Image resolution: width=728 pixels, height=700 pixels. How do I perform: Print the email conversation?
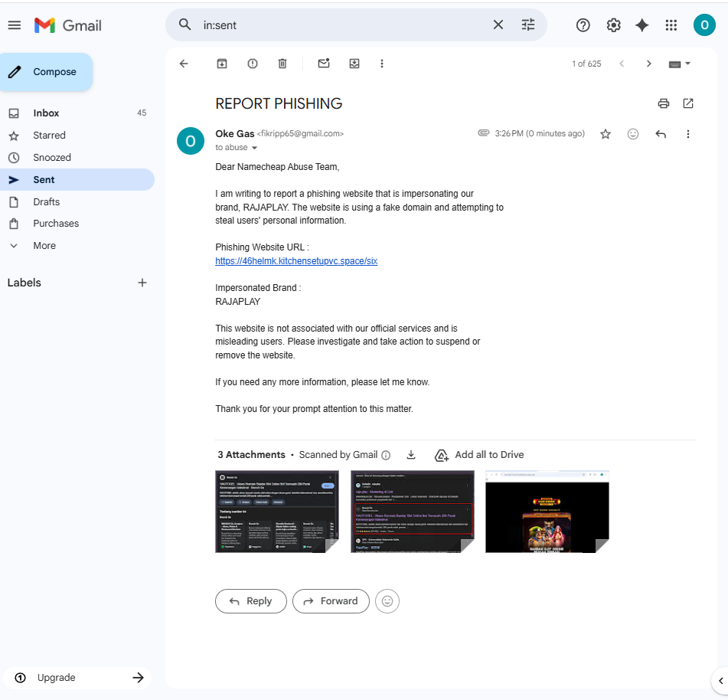(664, 103)
